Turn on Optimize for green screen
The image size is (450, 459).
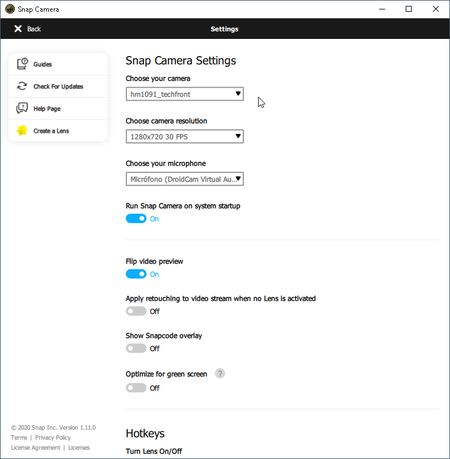pos(136,388)
